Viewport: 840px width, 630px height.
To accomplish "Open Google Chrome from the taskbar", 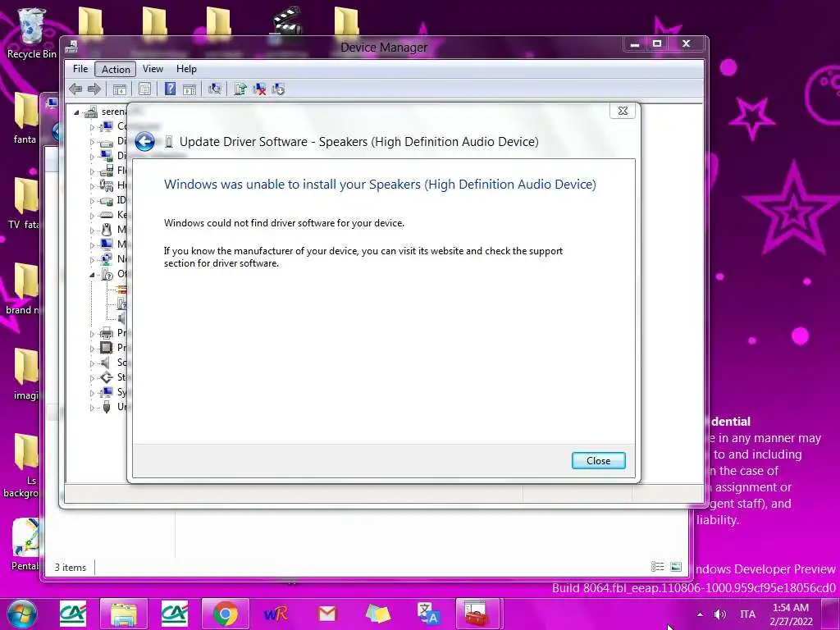I will tap(225, 614).
